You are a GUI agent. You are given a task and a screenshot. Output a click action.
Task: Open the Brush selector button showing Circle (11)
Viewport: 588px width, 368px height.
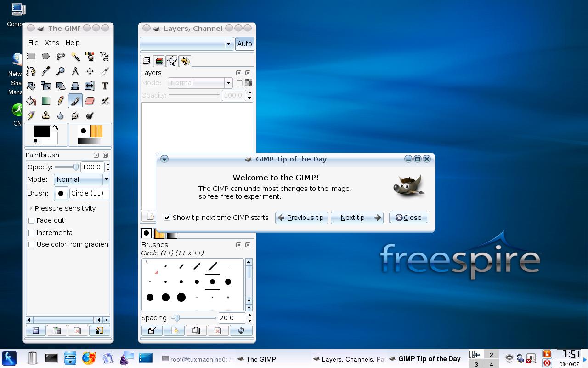(61, 193)
